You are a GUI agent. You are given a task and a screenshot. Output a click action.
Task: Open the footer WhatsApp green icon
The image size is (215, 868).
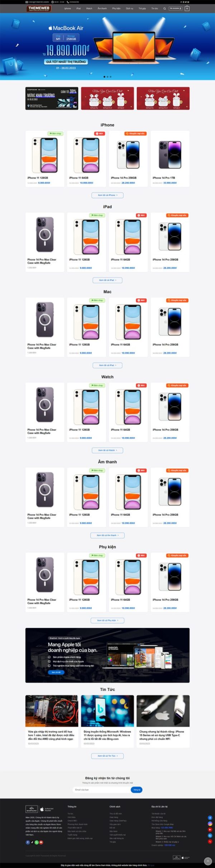tap(37, 842)
